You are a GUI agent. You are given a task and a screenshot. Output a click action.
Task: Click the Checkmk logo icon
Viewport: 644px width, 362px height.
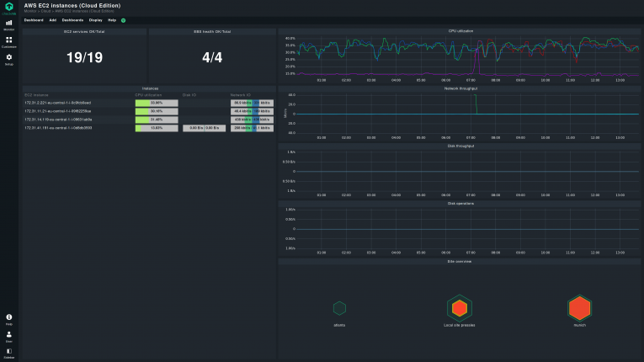(8, 8)
